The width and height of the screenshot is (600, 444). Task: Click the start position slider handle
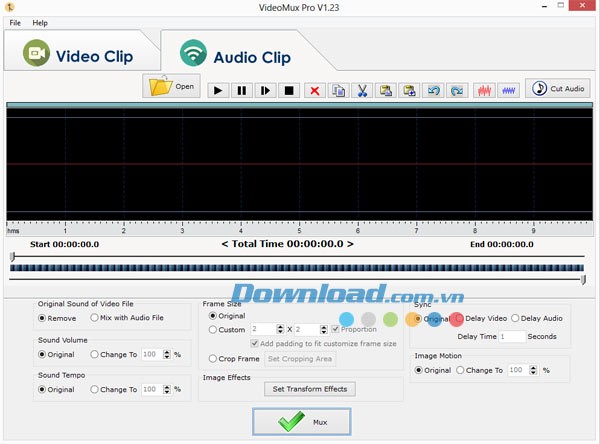[13, 256]
